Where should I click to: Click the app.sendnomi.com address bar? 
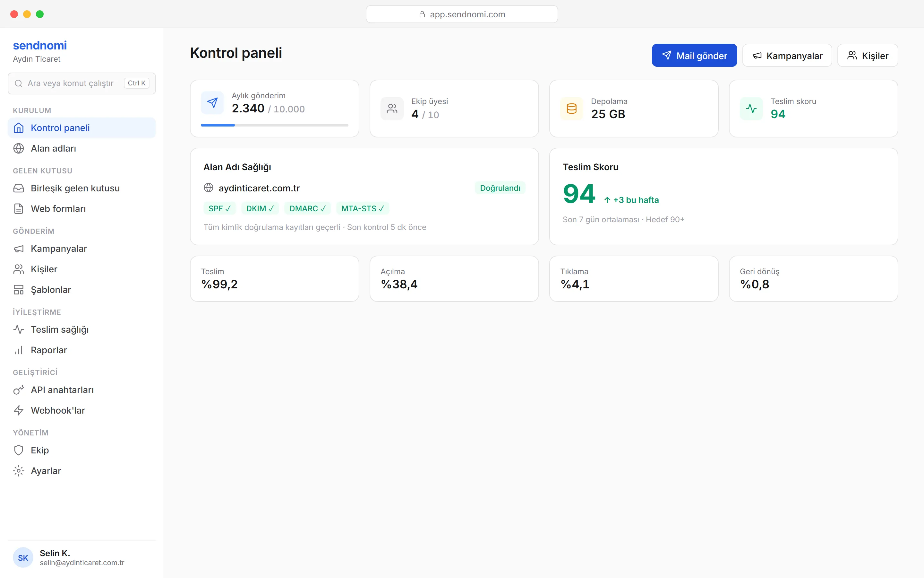(x=462, y=14)
